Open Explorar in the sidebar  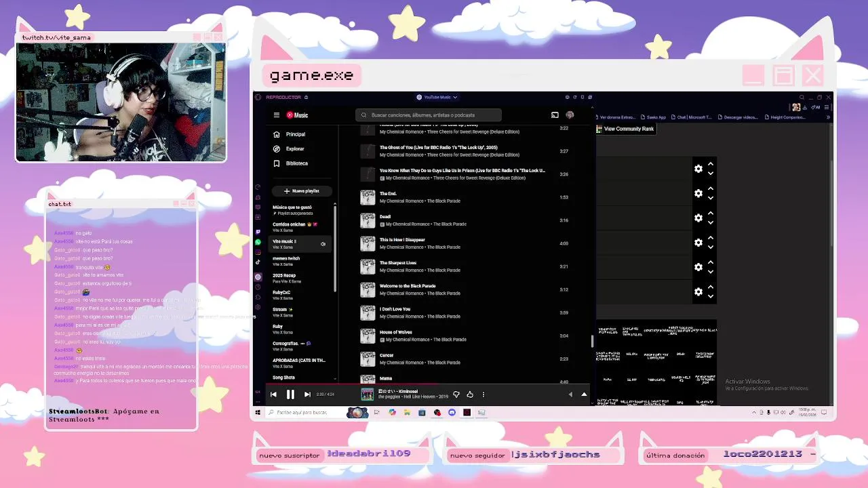coord(295,148)
